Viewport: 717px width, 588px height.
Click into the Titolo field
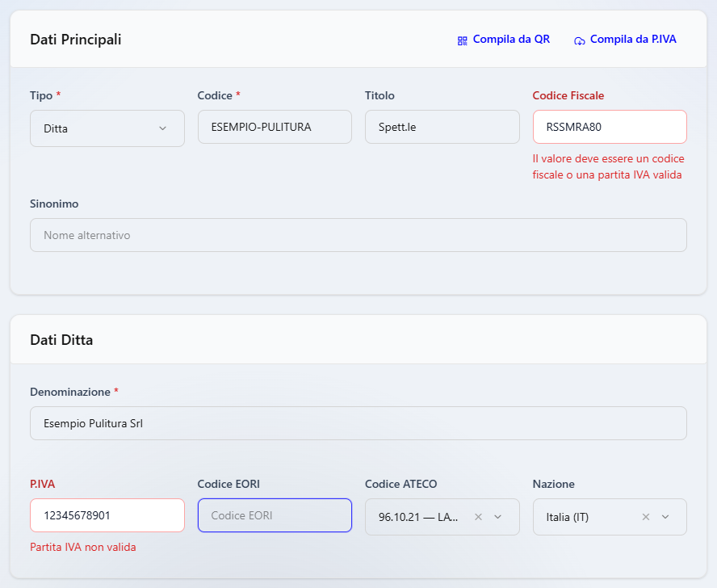pos(442,127)
